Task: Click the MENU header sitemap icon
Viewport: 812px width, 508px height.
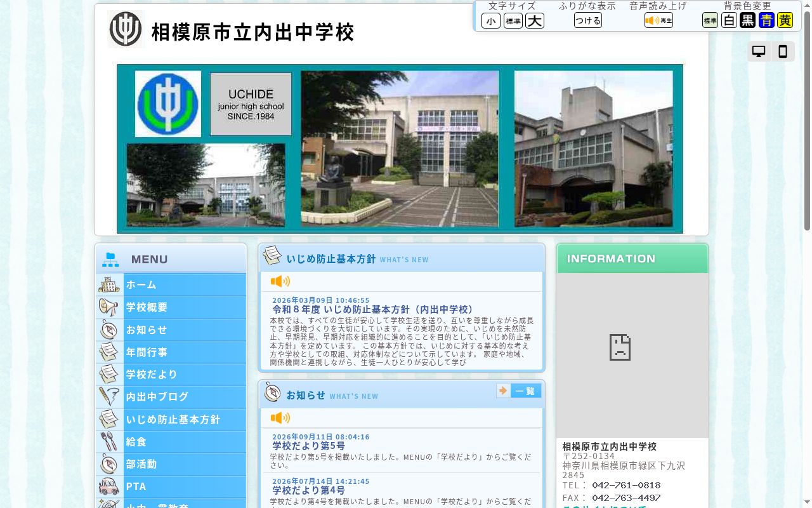Action: coord(110,259)
